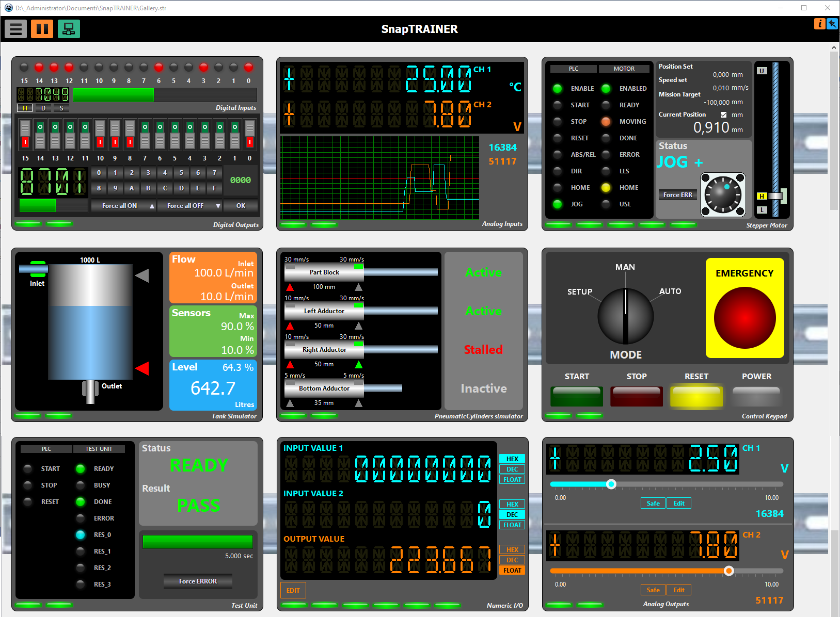The image size is (840, 617).
Task: Toggle digital output switch 3
Action: tap(205, 134)
